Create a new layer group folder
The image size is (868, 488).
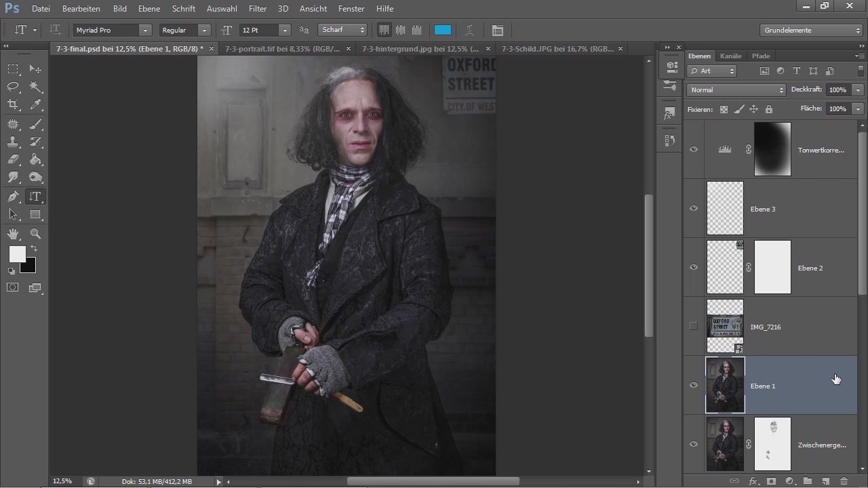pyautogui.click(x=808, y=481)
